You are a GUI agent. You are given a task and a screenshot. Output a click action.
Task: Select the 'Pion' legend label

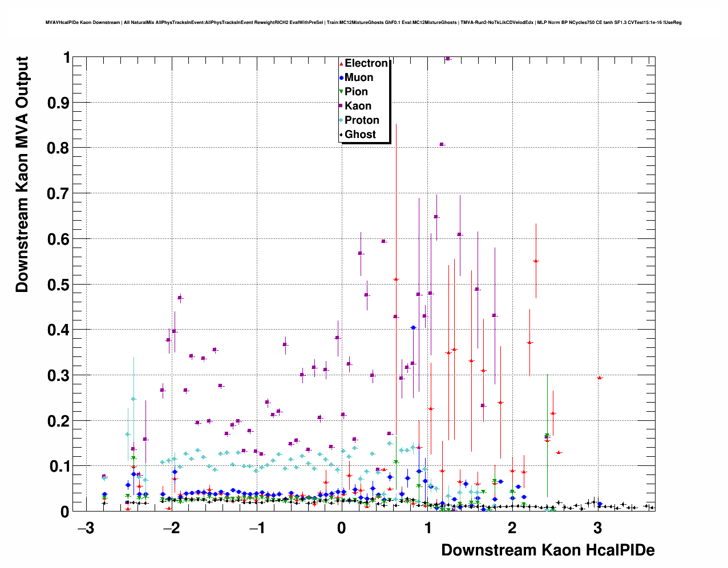356,92
